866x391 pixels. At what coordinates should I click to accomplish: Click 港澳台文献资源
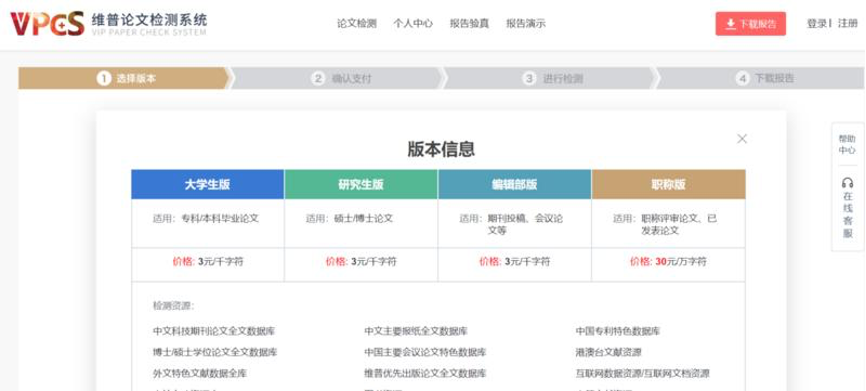[609, 352]
